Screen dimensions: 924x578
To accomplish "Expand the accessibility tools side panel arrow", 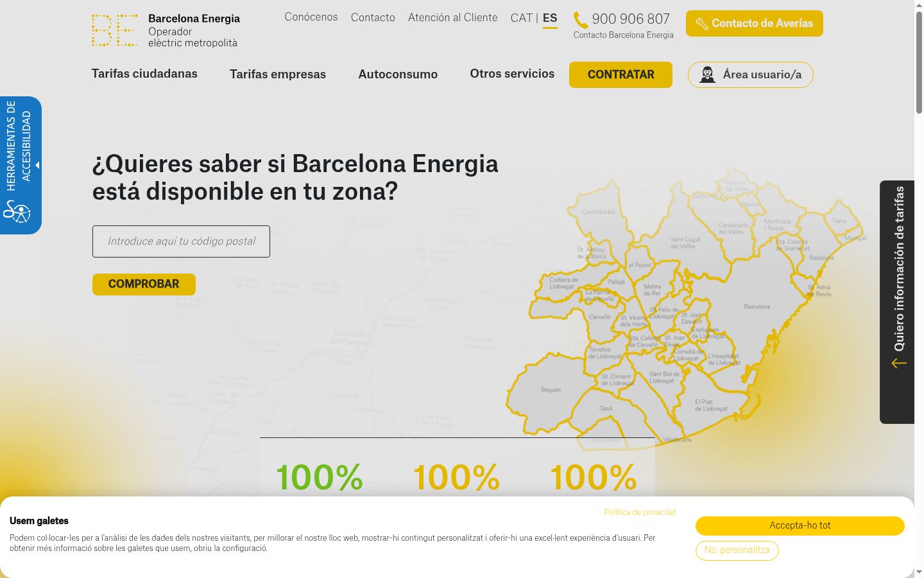I will (37, 165).
